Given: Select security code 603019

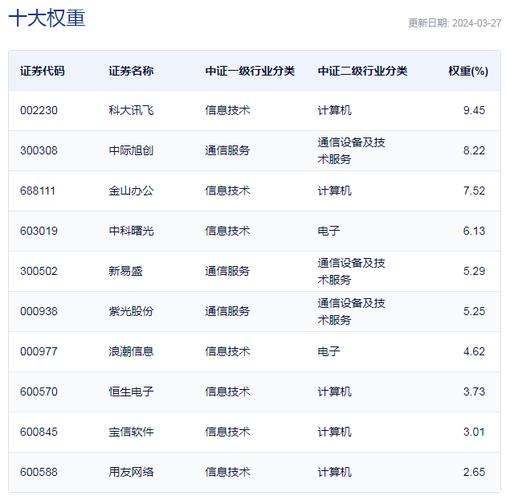Looking at the screenshot, I should (39, 231).
